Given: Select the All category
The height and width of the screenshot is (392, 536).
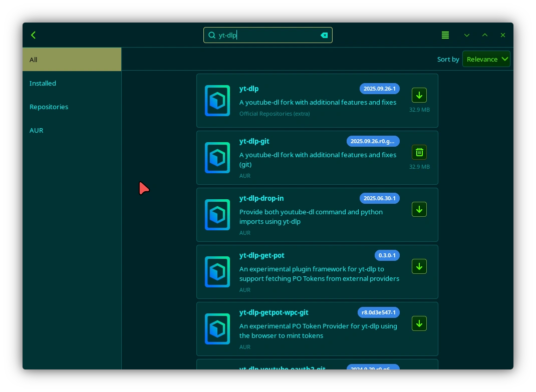Looking at the screenshot, I should coord(72,60).
